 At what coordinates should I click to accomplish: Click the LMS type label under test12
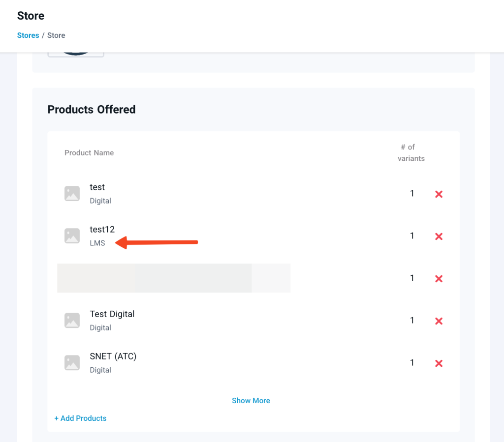pyautogui.click(x=97, y=243)
